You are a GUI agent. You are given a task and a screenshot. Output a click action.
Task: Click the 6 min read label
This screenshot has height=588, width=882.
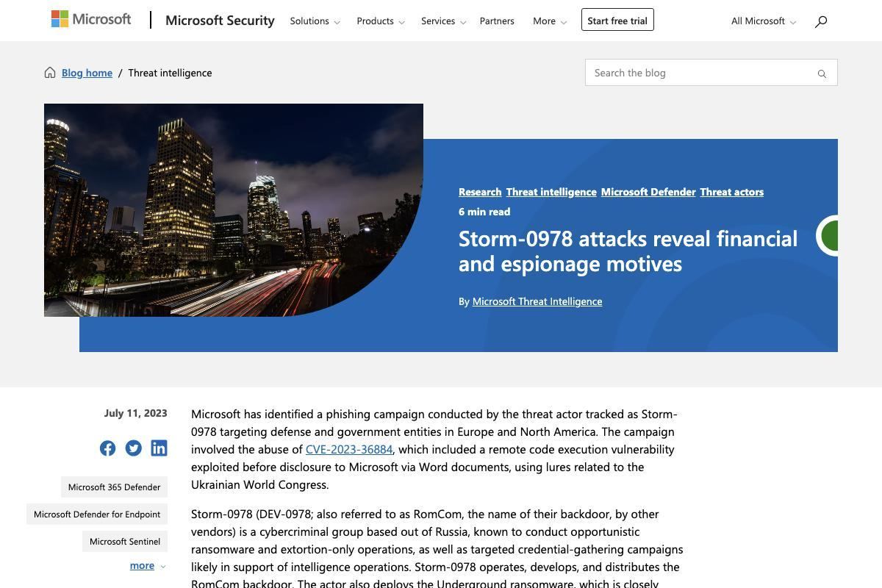click(484, 212)
